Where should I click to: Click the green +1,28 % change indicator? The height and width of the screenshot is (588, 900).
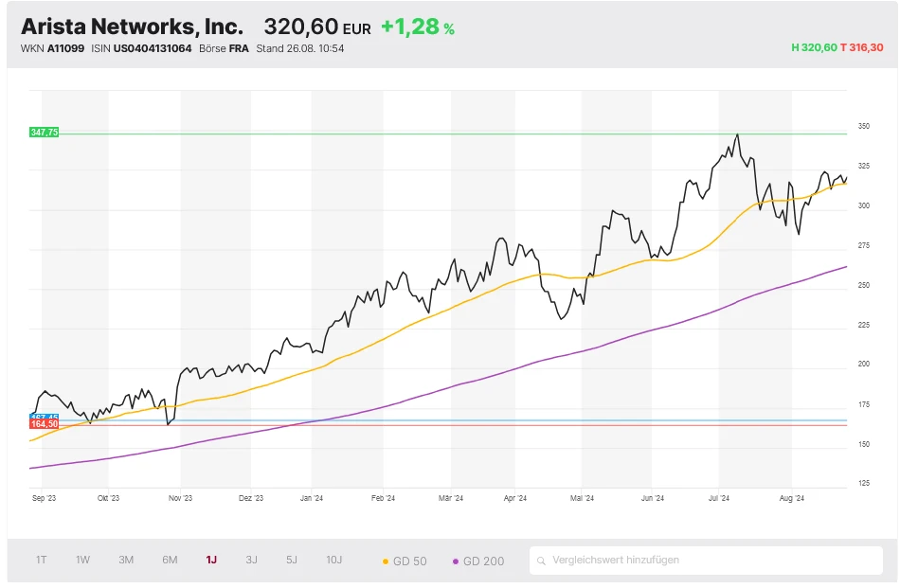(419, 27)
